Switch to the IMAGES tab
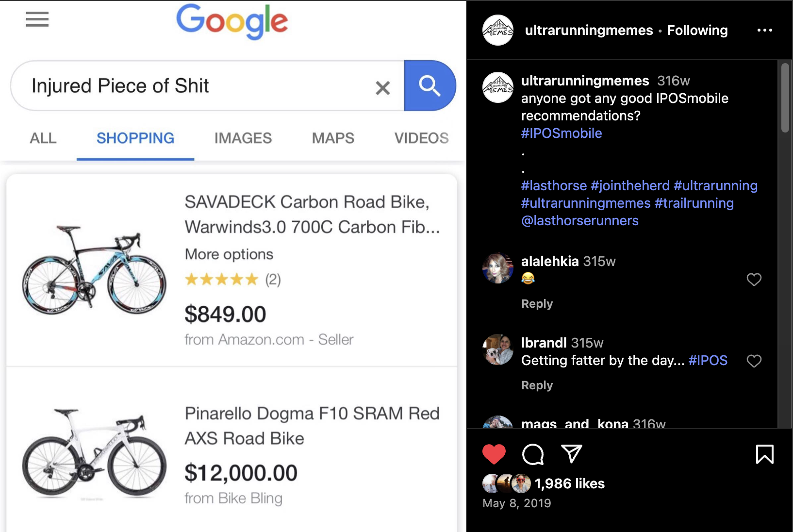The width and height of the screenshot is (793, 532). tap(243, 138)
